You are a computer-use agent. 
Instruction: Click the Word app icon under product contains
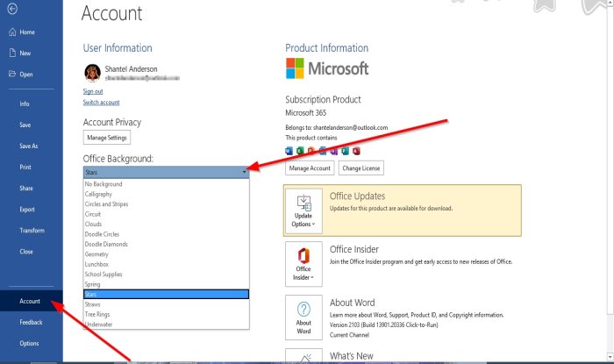289,151
